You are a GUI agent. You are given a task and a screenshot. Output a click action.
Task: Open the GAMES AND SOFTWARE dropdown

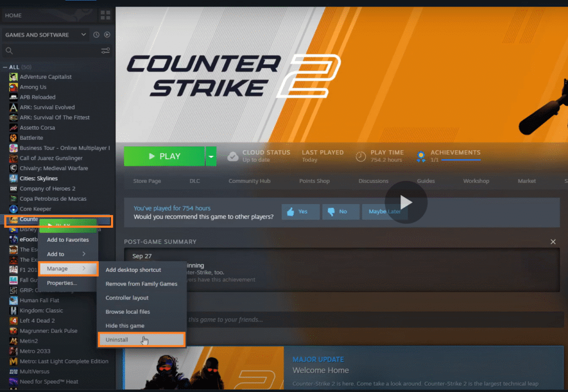coord(44,34)
